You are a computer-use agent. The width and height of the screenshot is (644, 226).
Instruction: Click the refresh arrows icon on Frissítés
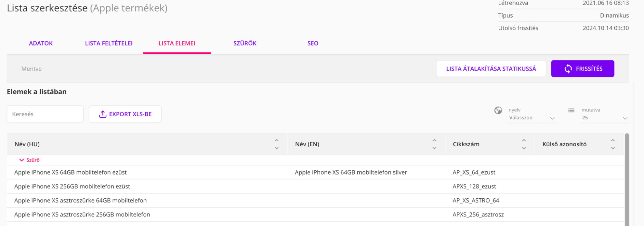click(x=568, y=69)
